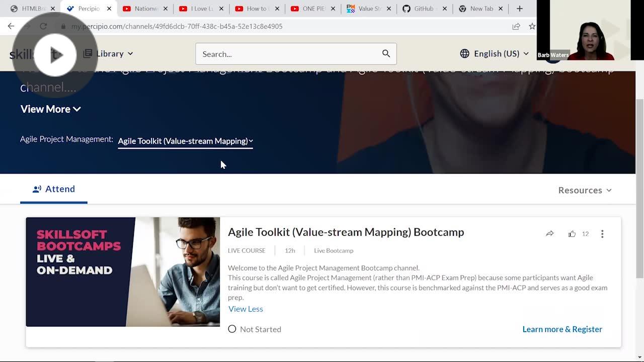
Task: Open the Agile Toolkit (Value-stream Mapping) dropdown
Action: pyautogui.click(x=185, y=141)
